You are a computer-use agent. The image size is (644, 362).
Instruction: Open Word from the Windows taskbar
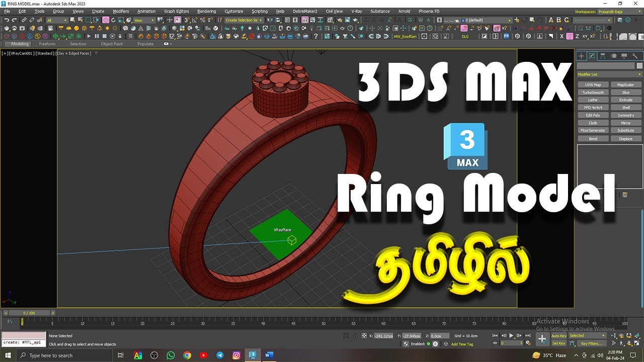(268, 355)
